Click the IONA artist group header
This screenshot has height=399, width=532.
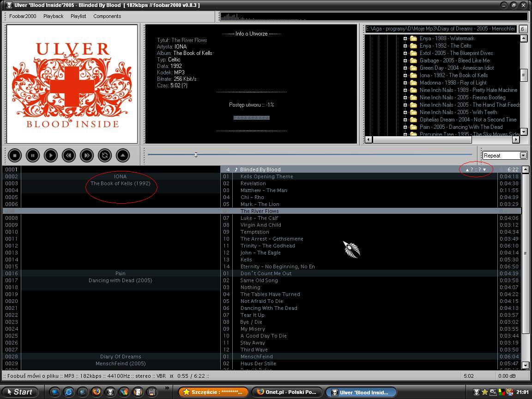pos(120,176)
